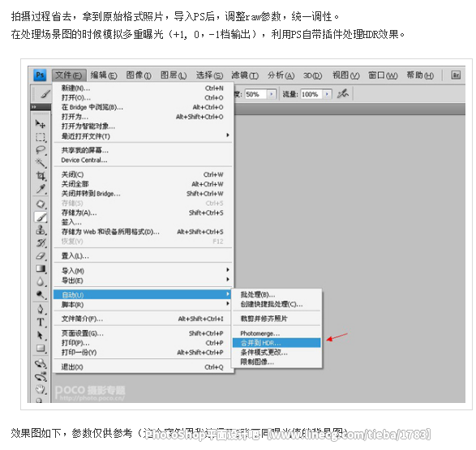
Task: Select the Magic Wand tool
Action: point(41,163)
